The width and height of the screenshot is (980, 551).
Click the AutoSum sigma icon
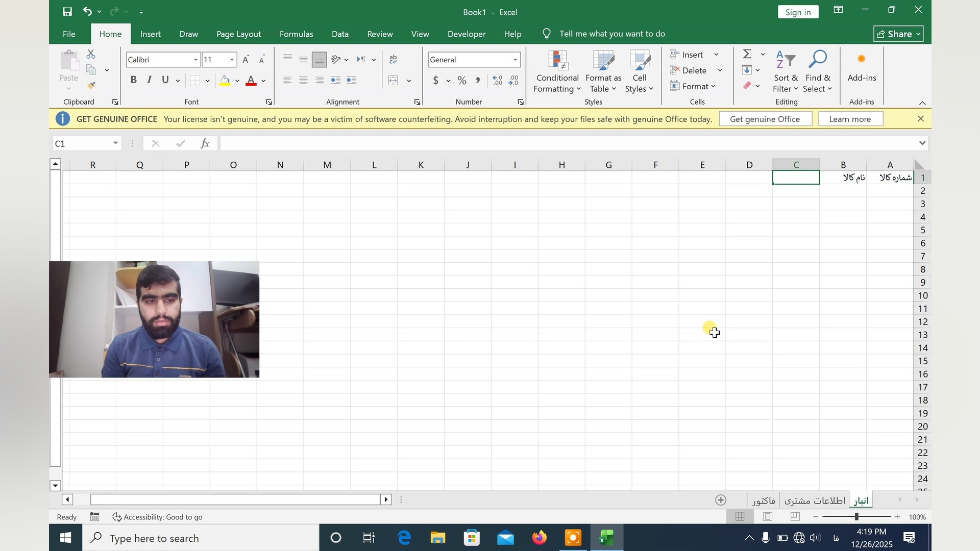click(x=747, y=54)
